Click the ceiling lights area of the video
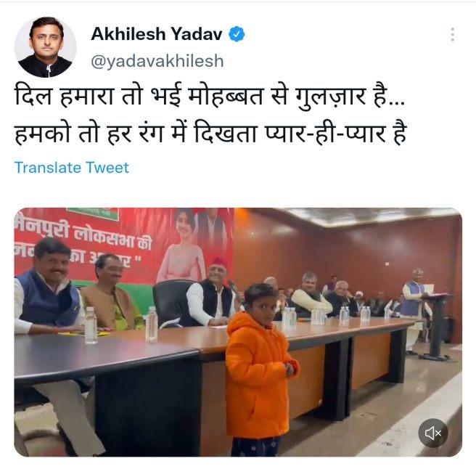Screen dimensions: 476x469 click(x=364, y=217)
